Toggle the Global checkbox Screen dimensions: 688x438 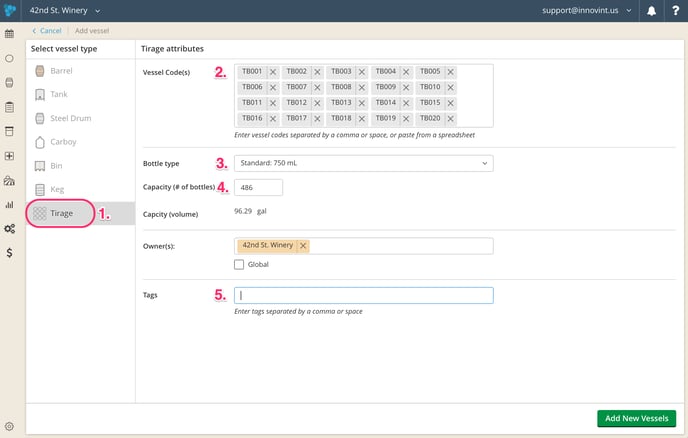(239, 265)
